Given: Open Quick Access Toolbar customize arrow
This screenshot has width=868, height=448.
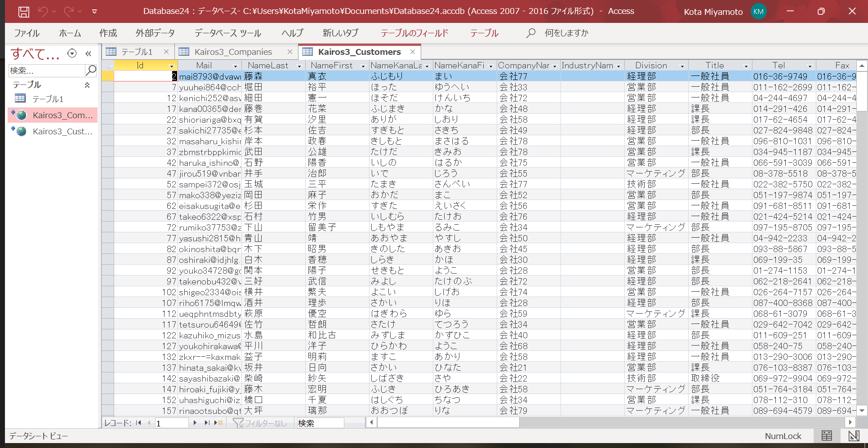Looking at the screenshot, I should pos(94,12).
